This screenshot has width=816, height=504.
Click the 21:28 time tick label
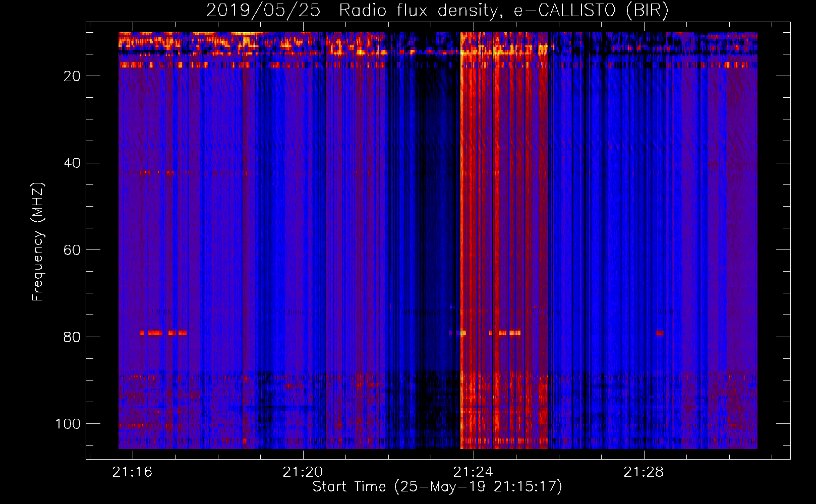644,472
